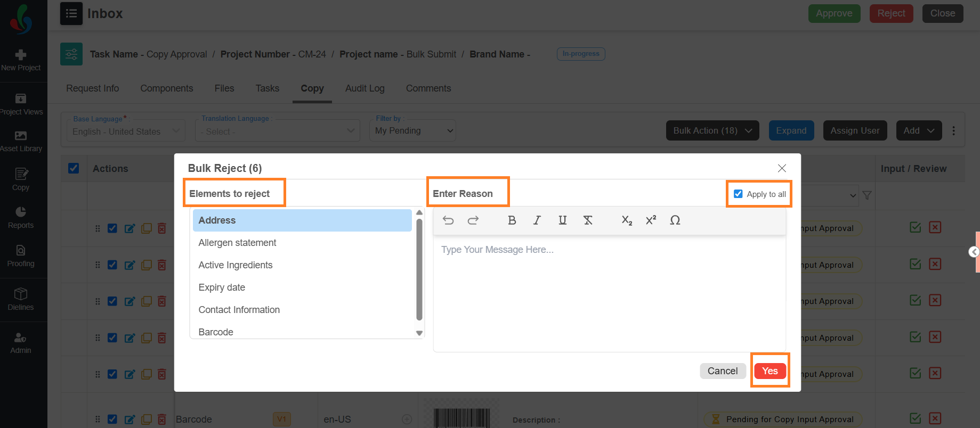
Task: Open the Bulk Action (18) dropdown
Action: point(712,130)
